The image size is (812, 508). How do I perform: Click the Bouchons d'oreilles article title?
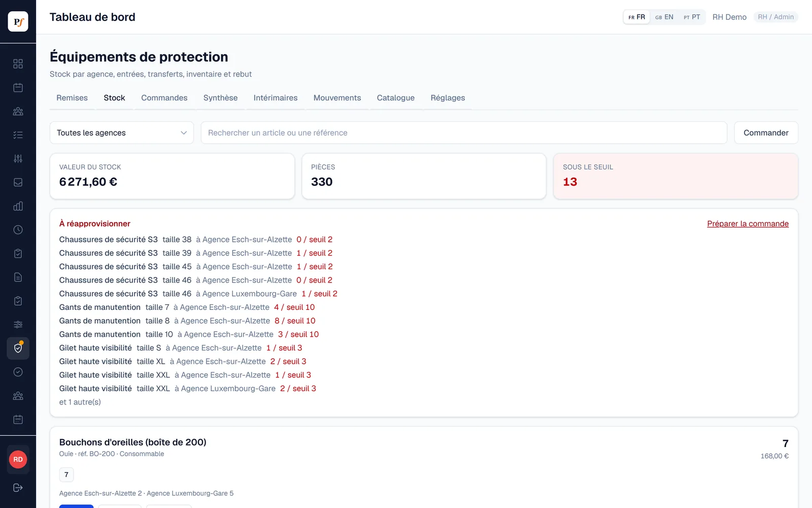133,442
